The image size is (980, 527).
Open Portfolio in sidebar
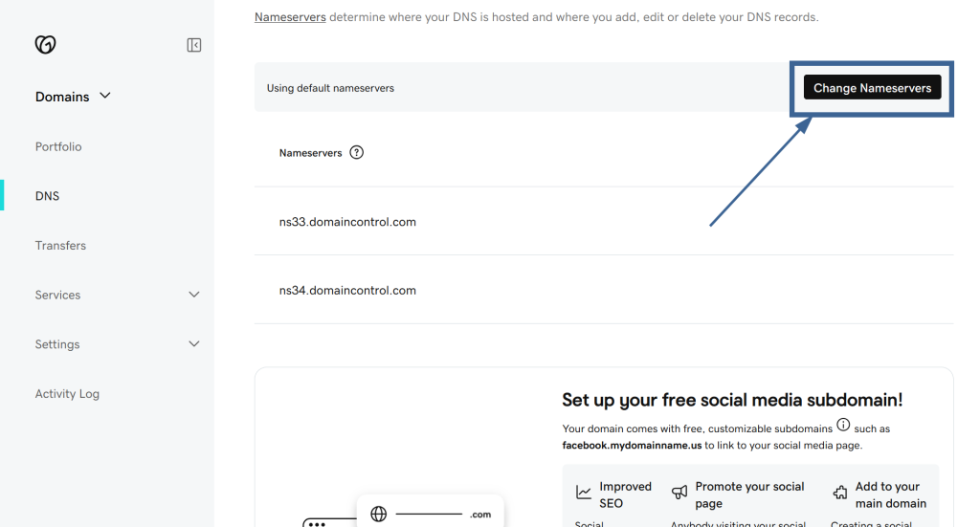(58, 146)
